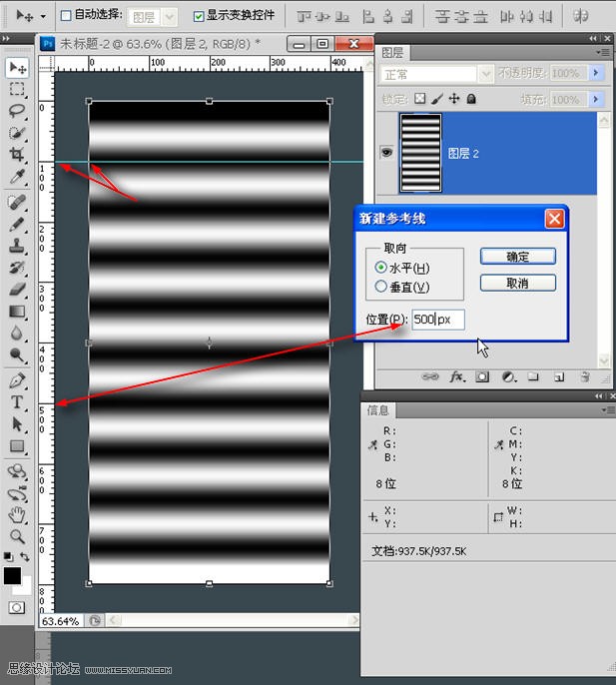The image size is (616, 685).
Task: Expand the collapsed toolbox double arrow
Action: coord(6,38)
